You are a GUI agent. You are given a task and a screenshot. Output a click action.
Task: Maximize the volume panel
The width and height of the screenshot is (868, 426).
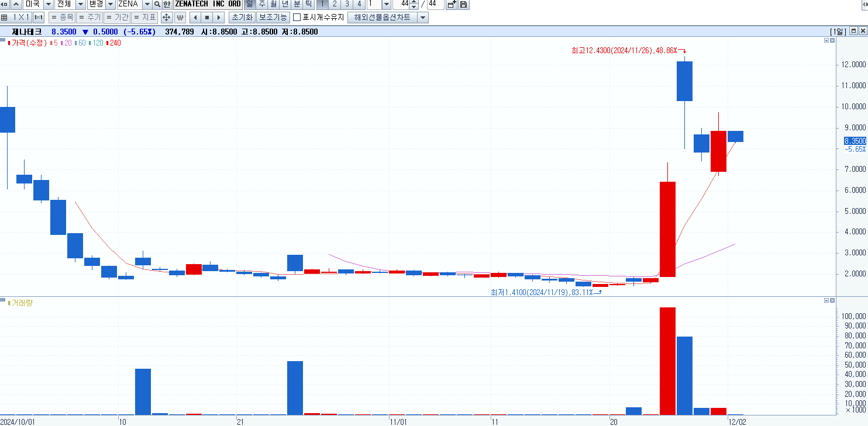(x=826, y=300)
